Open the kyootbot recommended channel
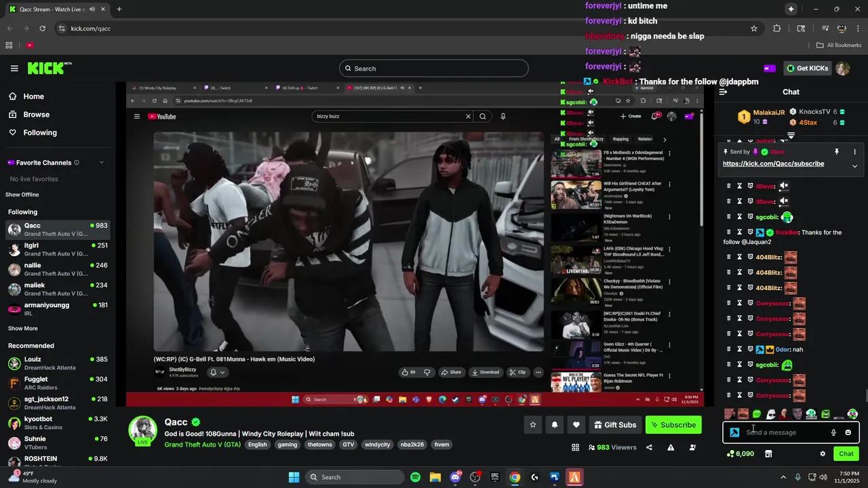Screen dimensions: 868x488 pos(58,423)
